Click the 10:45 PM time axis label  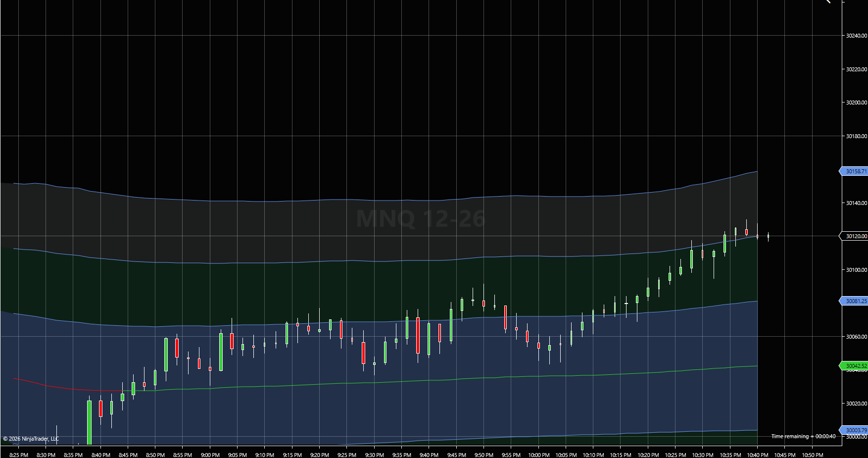tap(785, 455)
